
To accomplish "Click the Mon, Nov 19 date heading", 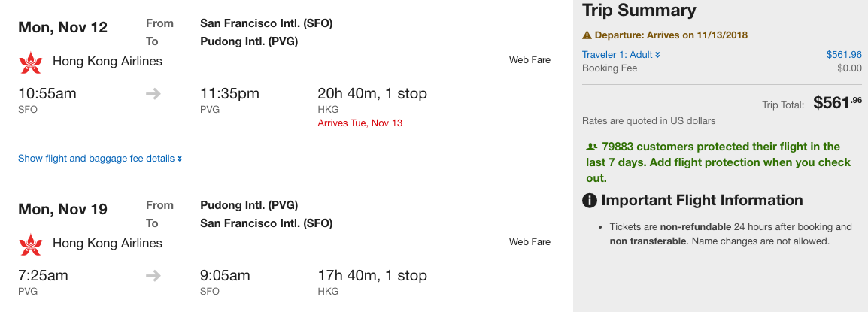I will (x=63, y=210).
